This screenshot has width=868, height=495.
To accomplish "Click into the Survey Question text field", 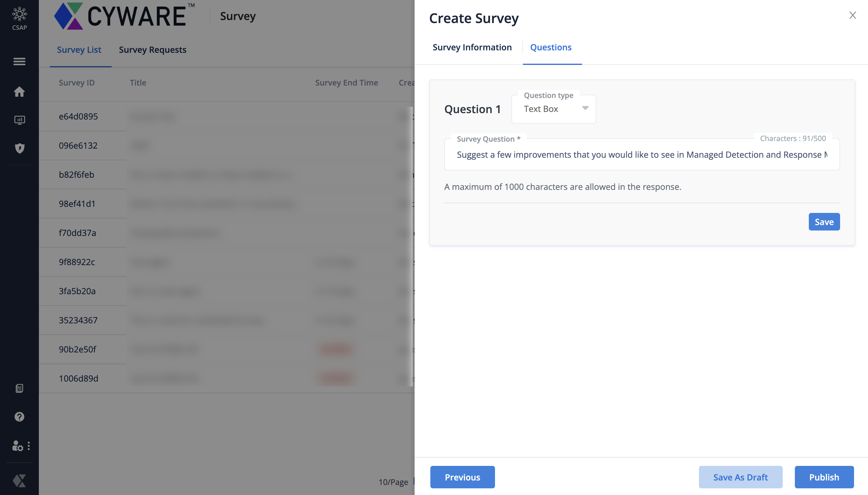I will coord(642,155).
